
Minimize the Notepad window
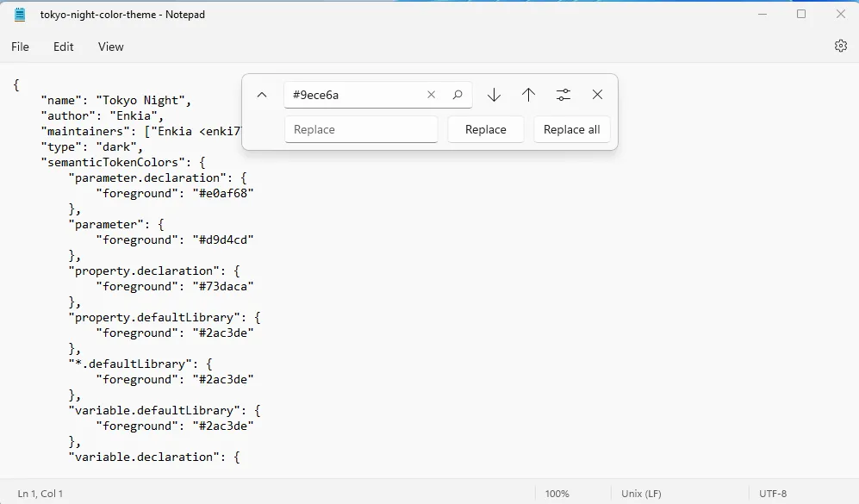pos(762,15)
